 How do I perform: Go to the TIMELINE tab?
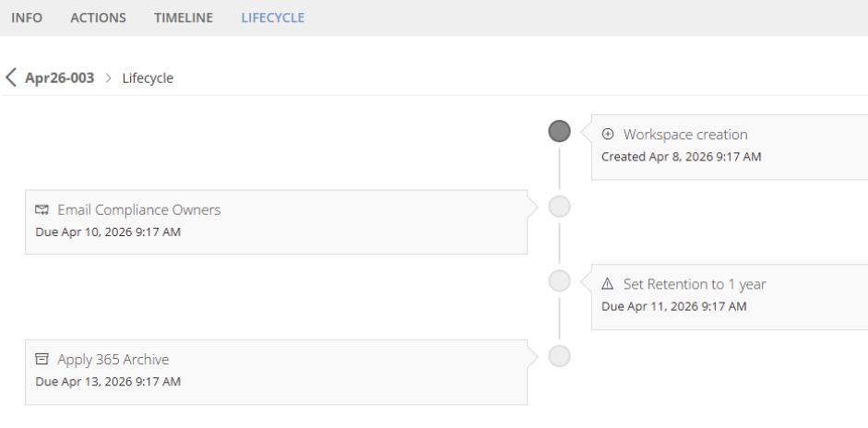pos(184,18)
